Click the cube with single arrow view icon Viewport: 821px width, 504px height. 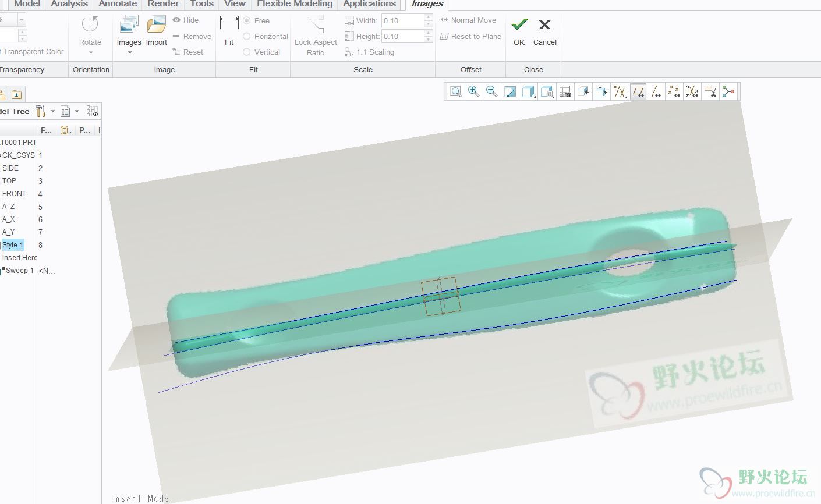[x=583, y=91]
